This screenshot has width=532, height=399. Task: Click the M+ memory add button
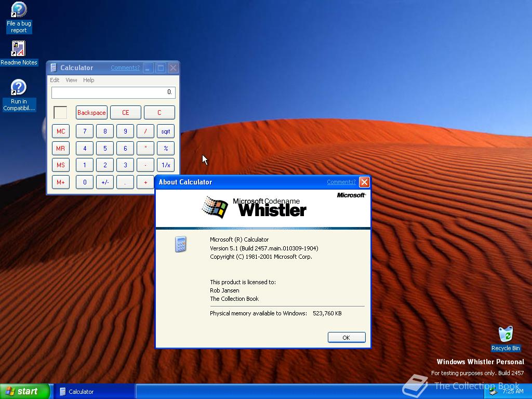tap(61, 182)
